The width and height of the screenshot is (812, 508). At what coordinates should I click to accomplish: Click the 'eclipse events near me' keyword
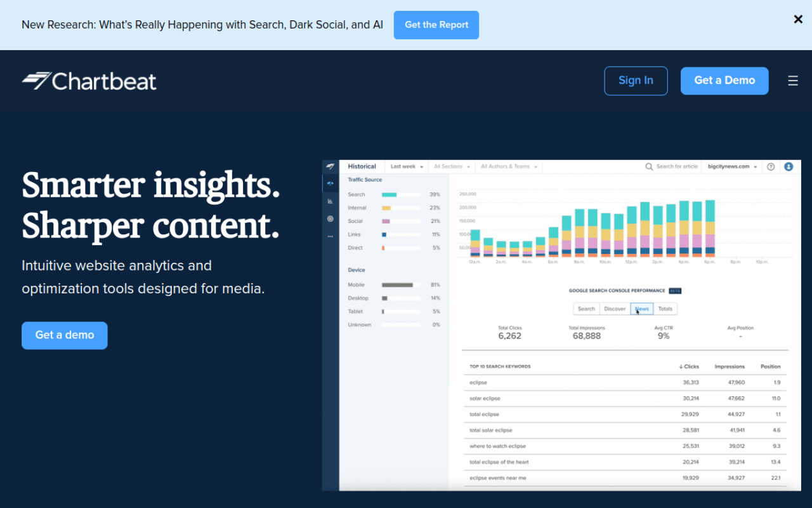click(x=497, y=478)
